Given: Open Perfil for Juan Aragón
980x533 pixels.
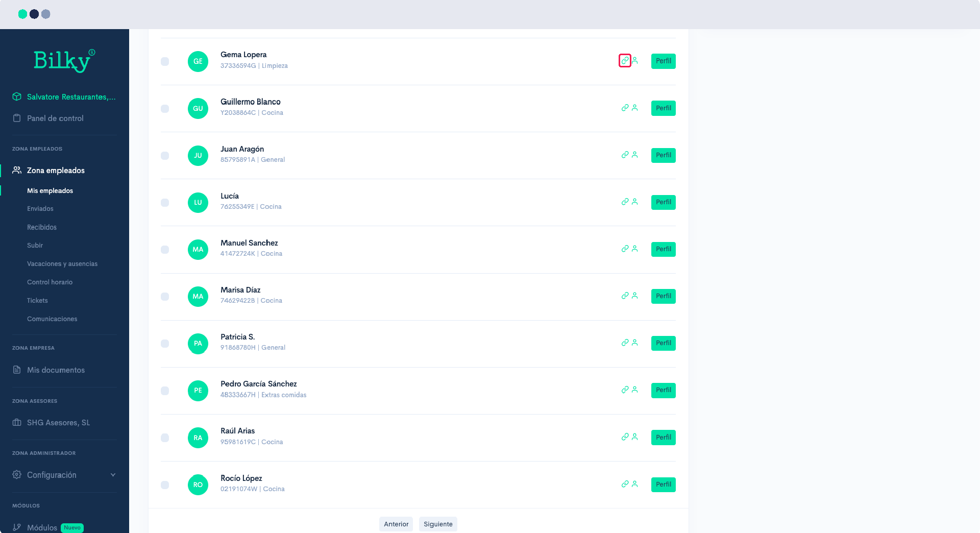Looking at the screenshot, I should point(663,155).
